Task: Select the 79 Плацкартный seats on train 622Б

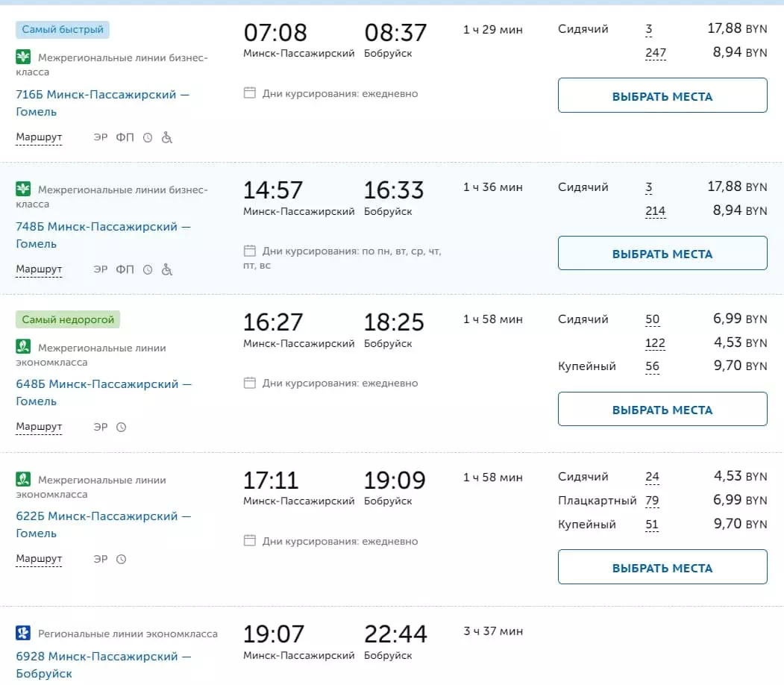Action: point(652,501)
